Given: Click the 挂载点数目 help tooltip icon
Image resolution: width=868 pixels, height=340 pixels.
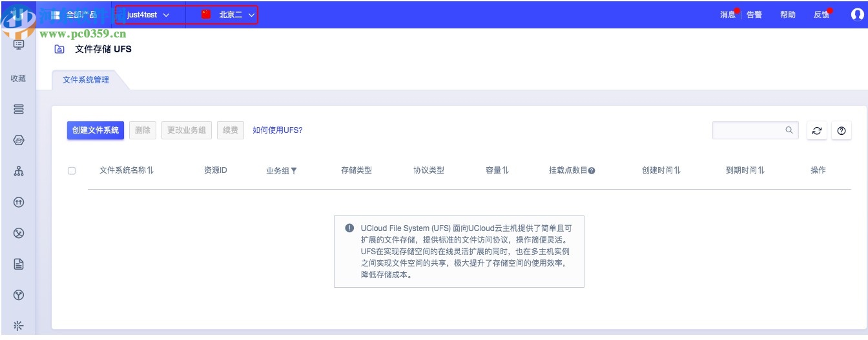Looking at the screenshot, I should pos(592,171).
